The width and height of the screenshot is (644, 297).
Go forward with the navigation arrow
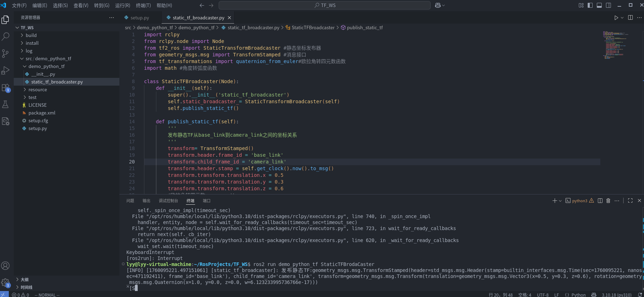[211, 5]
